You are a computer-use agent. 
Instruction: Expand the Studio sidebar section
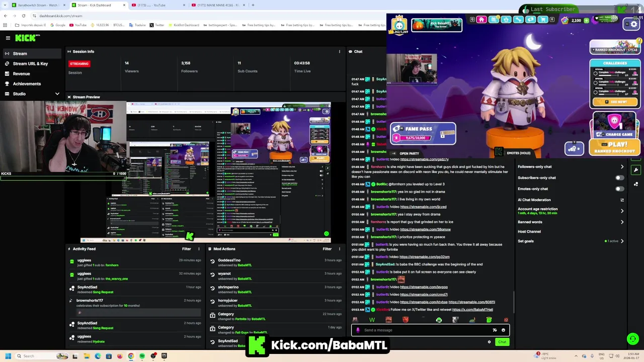click(x=57, y=94)
